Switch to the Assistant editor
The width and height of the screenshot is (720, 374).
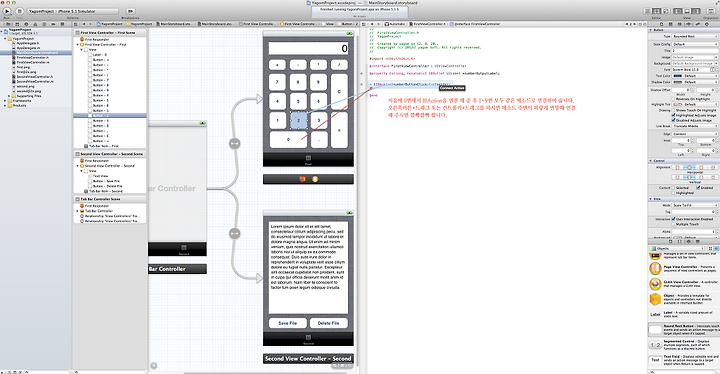657,11
